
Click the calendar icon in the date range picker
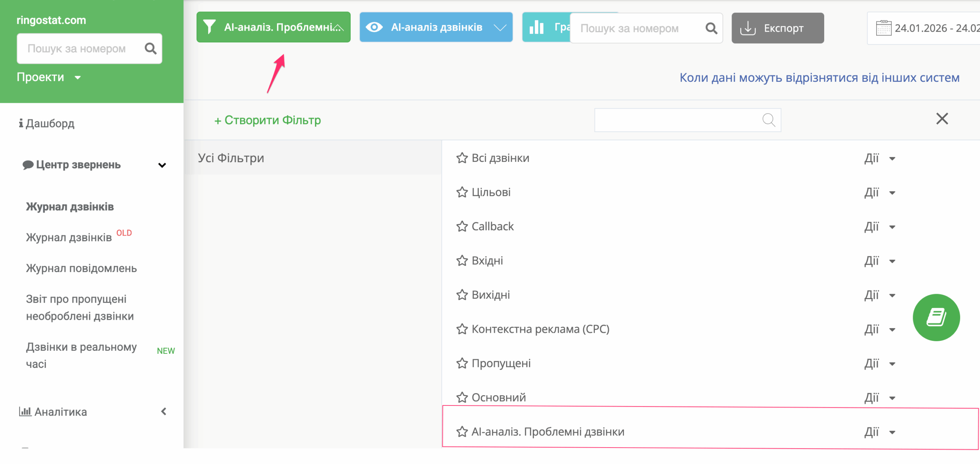(x=884, y=28)
